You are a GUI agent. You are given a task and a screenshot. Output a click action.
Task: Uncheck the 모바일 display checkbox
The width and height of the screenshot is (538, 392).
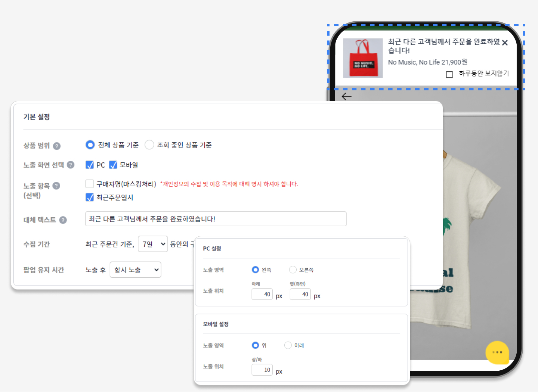coord(113,165)
